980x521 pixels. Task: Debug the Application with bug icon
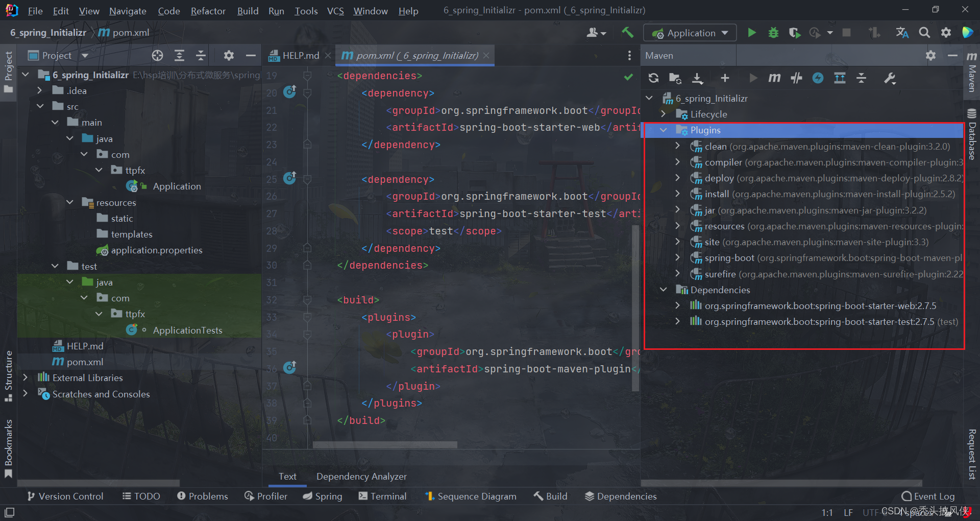pyautogui.click(x=773, y=33)
